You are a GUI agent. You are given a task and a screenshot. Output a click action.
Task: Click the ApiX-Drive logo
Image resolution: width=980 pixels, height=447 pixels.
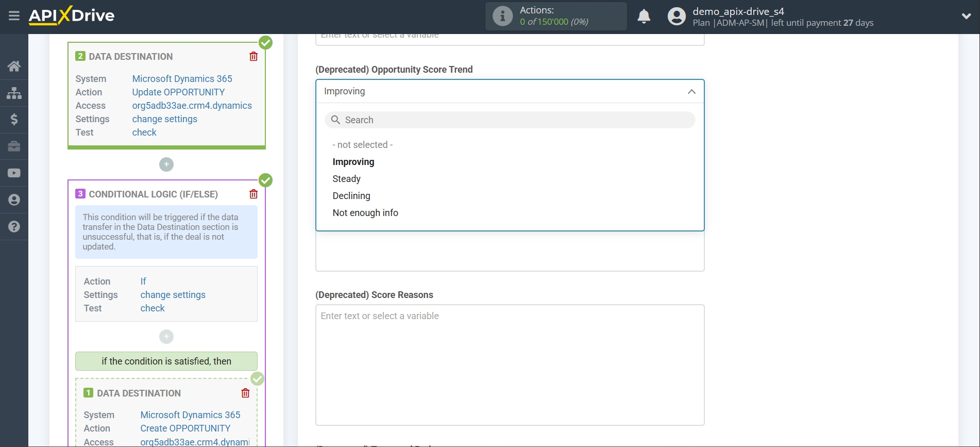72,15
